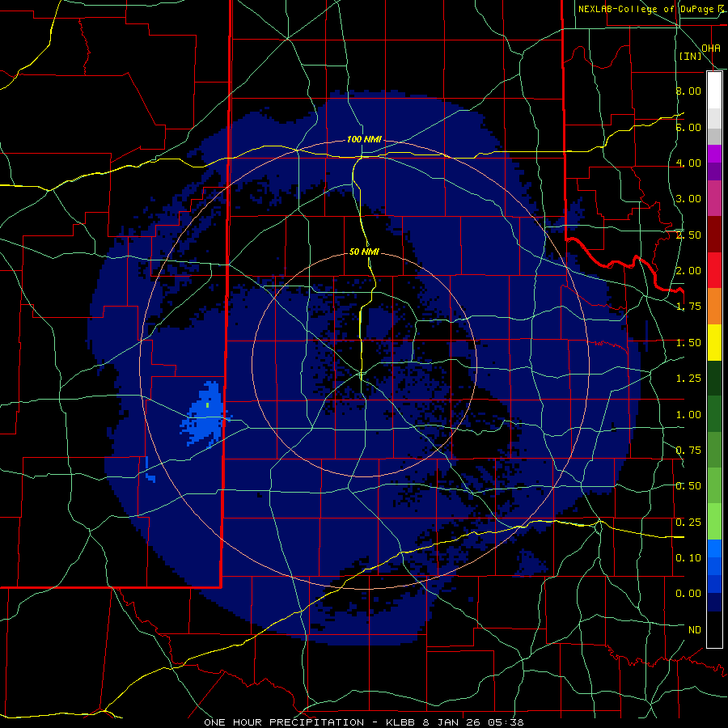Click the 'ND' no-data legend label
The image size is (728, 728).
coord(695,630)
